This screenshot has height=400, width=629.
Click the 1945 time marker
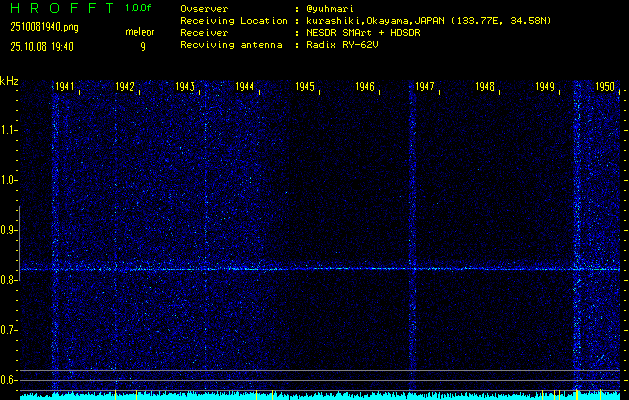point(305,87)
